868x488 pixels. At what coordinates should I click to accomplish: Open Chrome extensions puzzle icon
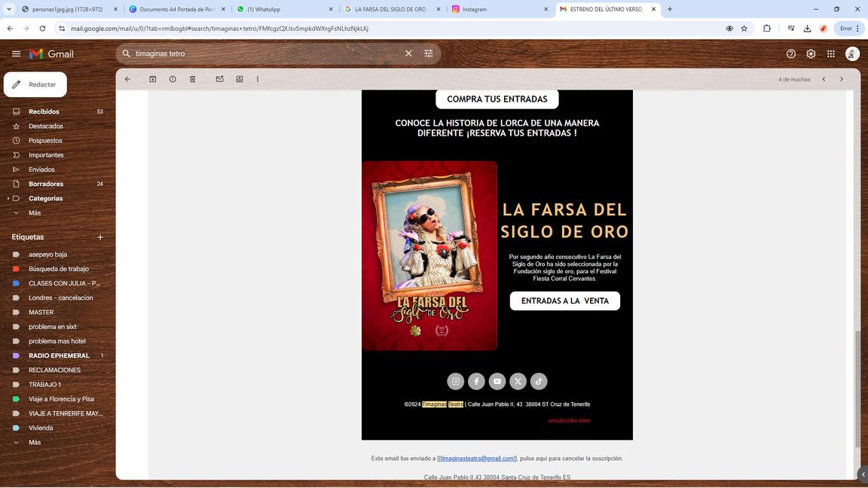pos(767,28)
